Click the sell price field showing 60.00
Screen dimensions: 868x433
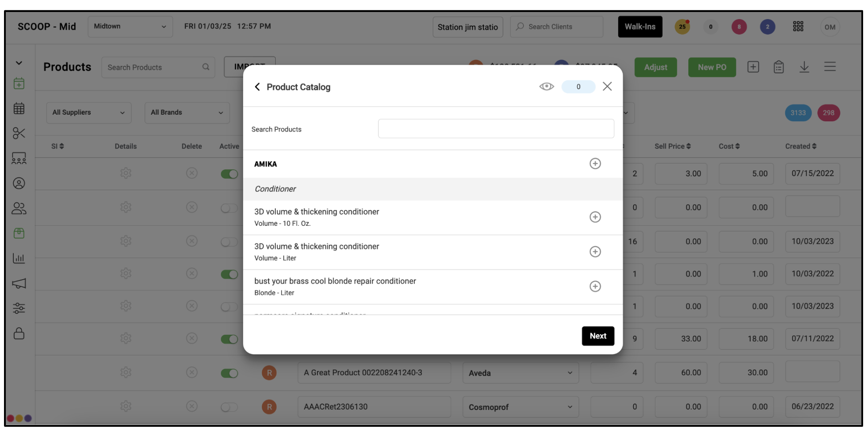(x=681, y=373)
